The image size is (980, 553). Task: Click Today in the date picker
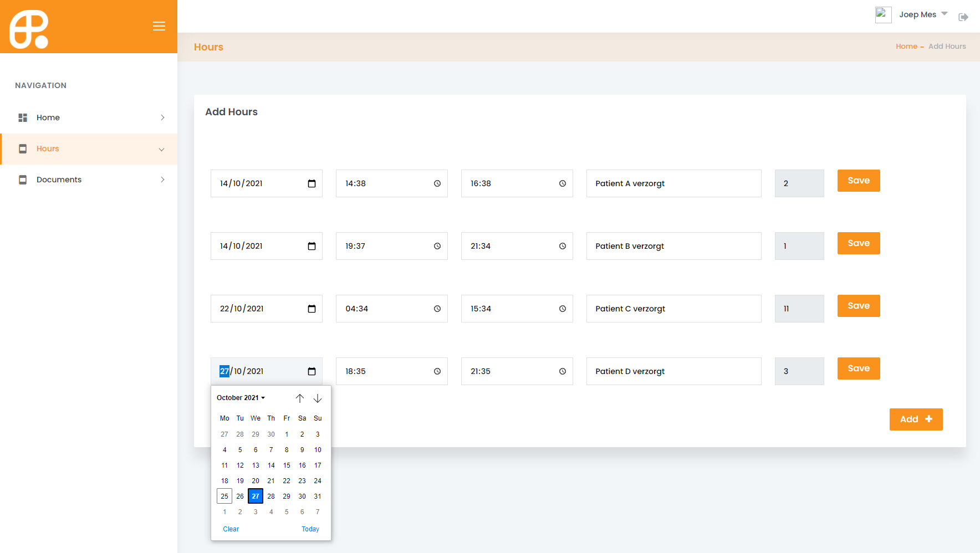pyautogui.click(x=310, y=529)
